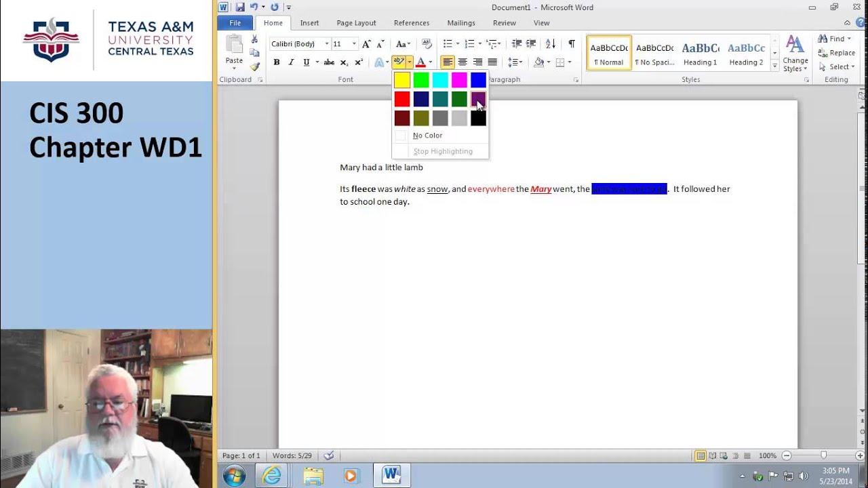This screenshot has width=868, height=488.
Task: Click the Windows Start button
Action: (x=234, y=476)
